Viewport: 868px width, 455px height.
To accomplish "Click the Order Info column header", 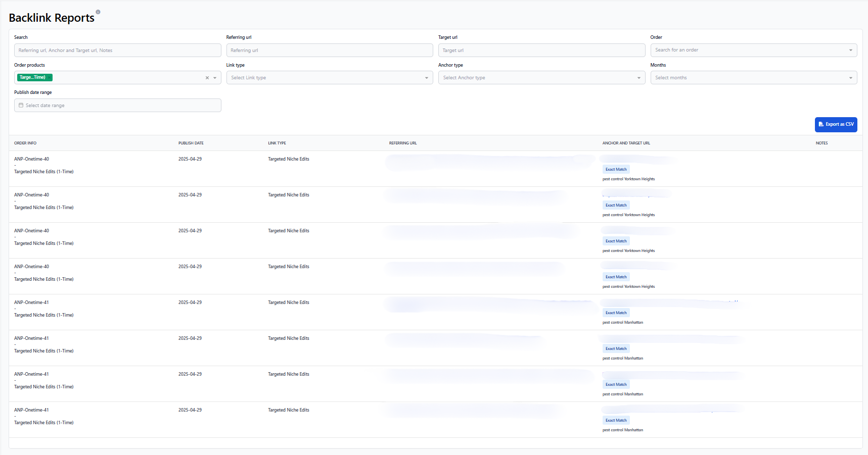I will pos(25,143).
